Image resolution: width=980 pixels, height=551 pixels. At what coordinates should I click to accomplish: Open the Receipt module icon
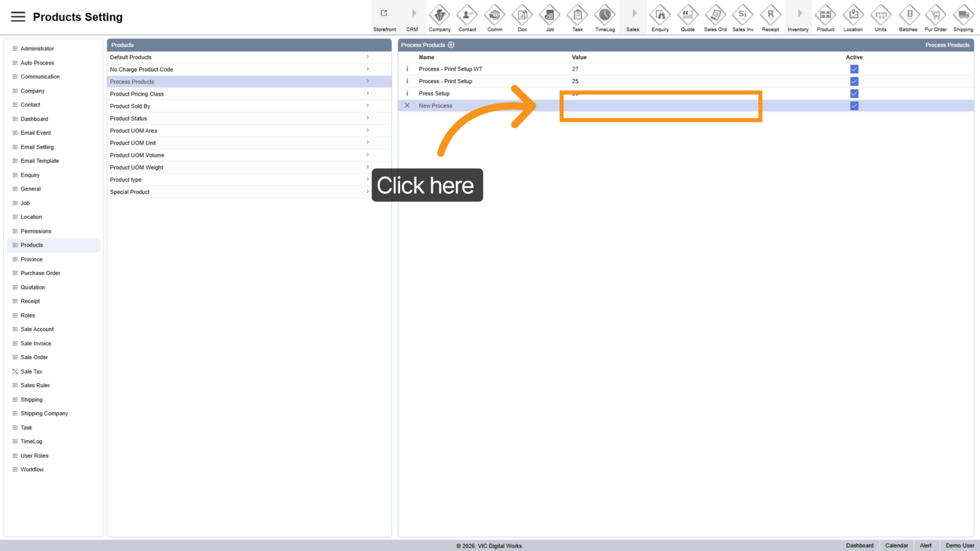pyautogui.click(x=771, y=15)
